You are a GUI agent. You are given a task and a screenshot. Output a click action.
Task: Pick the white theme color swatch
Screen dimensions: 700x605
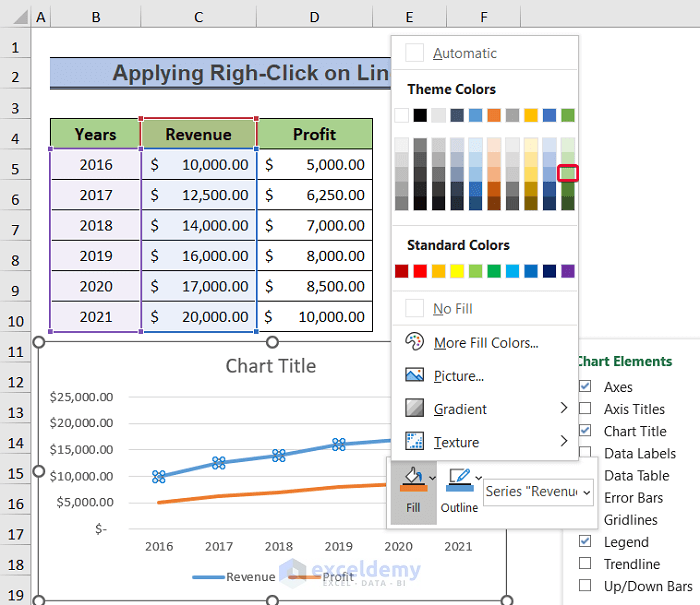[x=401, y=115]
